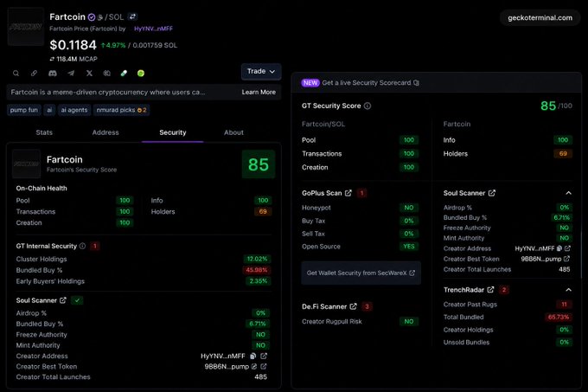Image resolution: width=588 pixels, height=392 pixels.
Task: Select the Security tab
Action: pos(172,132)
